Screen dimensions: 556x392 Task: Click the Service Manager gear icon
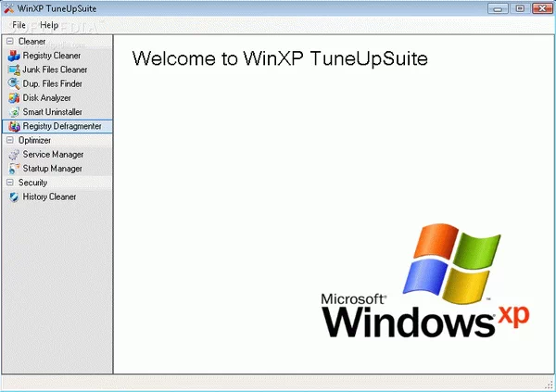point(14,155)
